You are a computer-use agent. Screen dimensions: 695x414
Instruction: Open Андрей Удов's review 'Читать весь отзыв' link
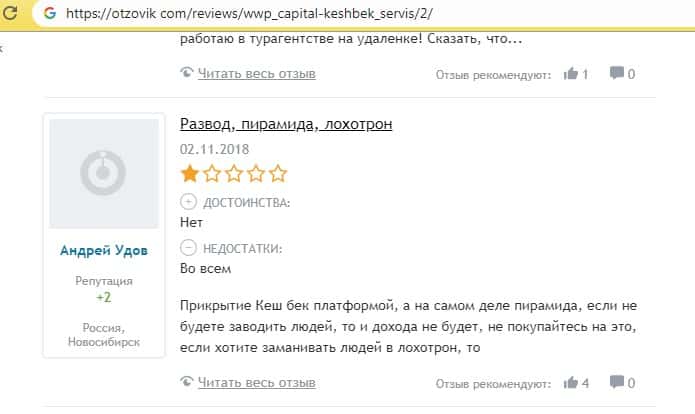pos(257,383)
